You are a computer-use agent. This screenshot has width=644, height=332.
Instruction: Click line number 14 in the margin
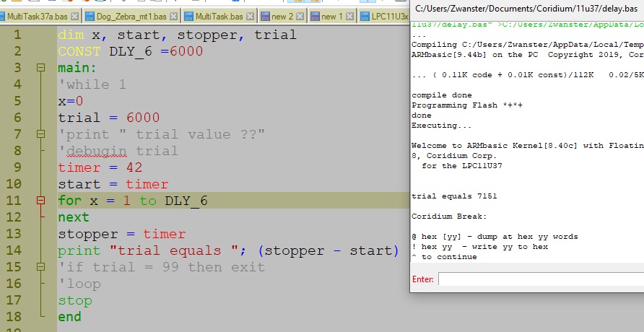tap(14, 250)
